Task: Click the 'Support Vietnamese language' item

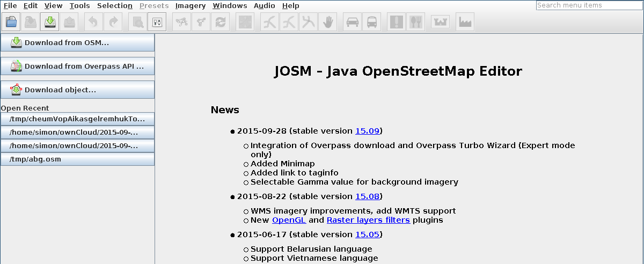Action: tap(314, 258)
